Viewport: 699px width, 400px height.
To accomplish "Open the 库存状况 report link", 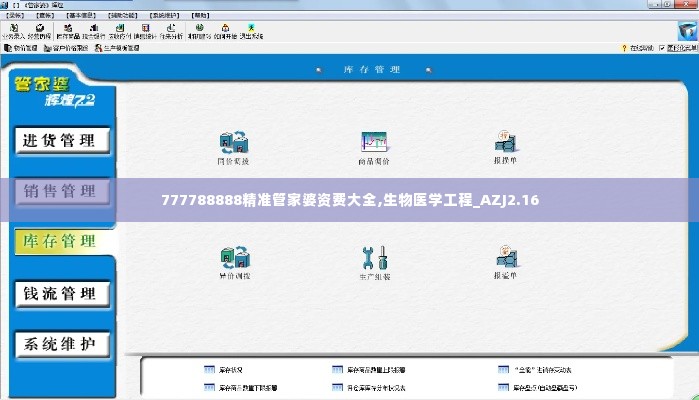I will [x=226, y=369].
